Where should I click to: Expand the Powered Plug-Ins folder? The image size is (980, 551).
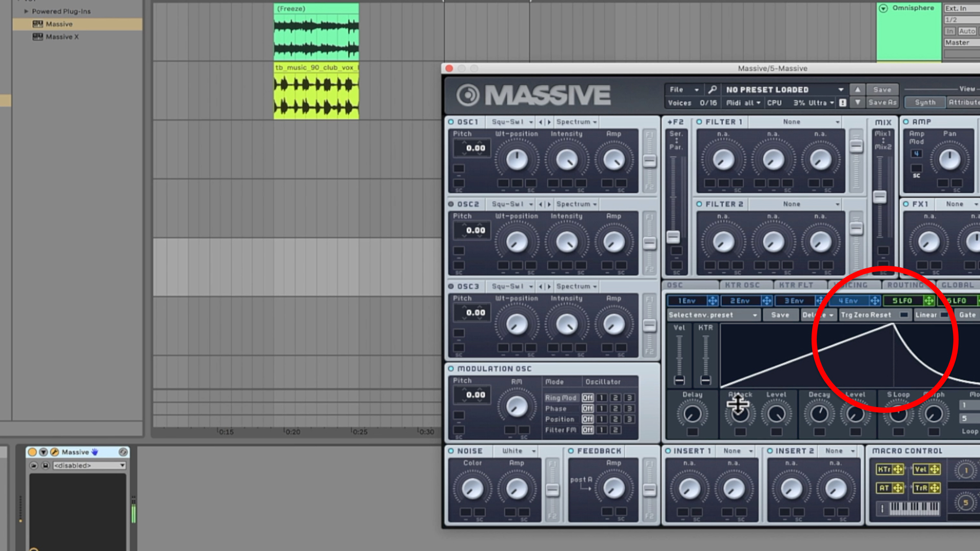(26, 11)
